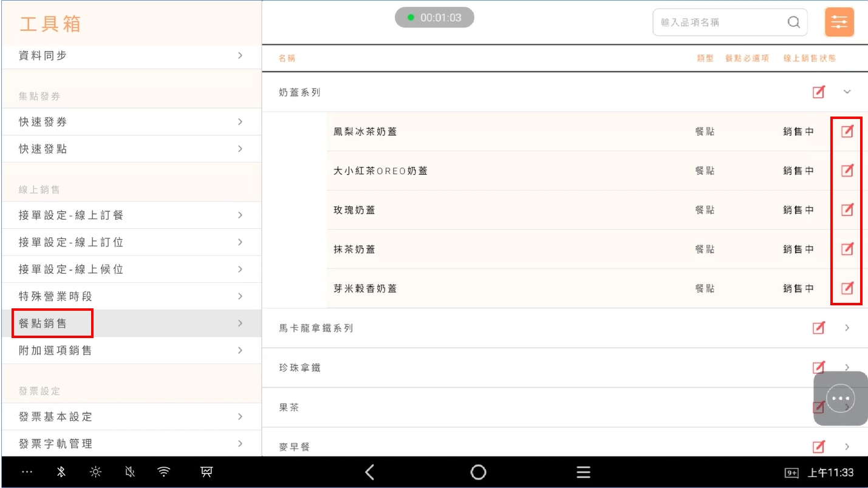
Task: Edit the 芽米穀香奶蓋 item
Action: pos(847,288)
